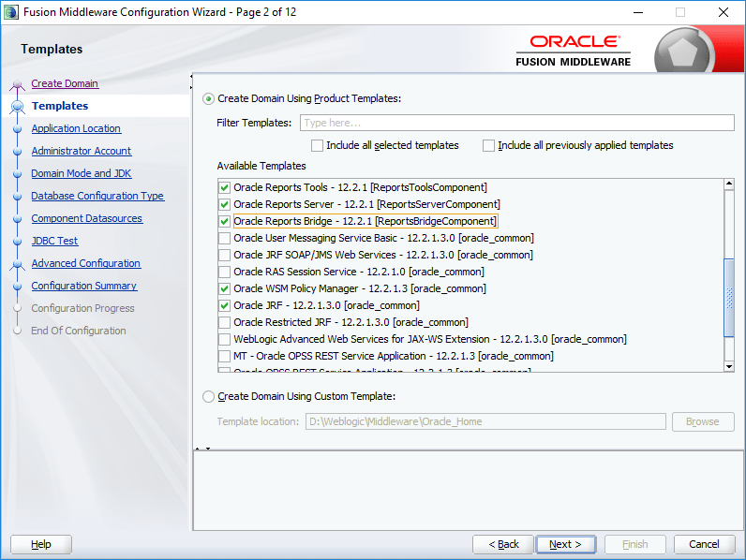
Task: Uncheck Oracle Reports Bridge template
Action: pos(225,222)
